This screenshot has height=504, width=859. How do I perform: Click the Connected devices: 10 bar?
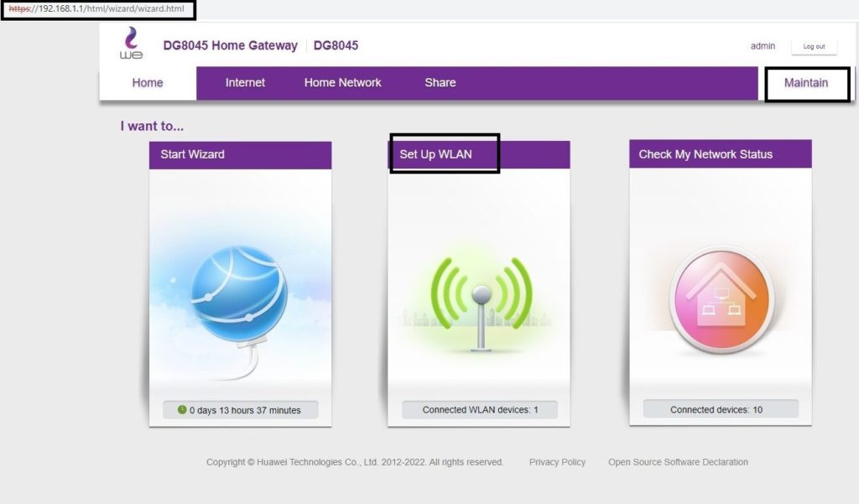721,410
